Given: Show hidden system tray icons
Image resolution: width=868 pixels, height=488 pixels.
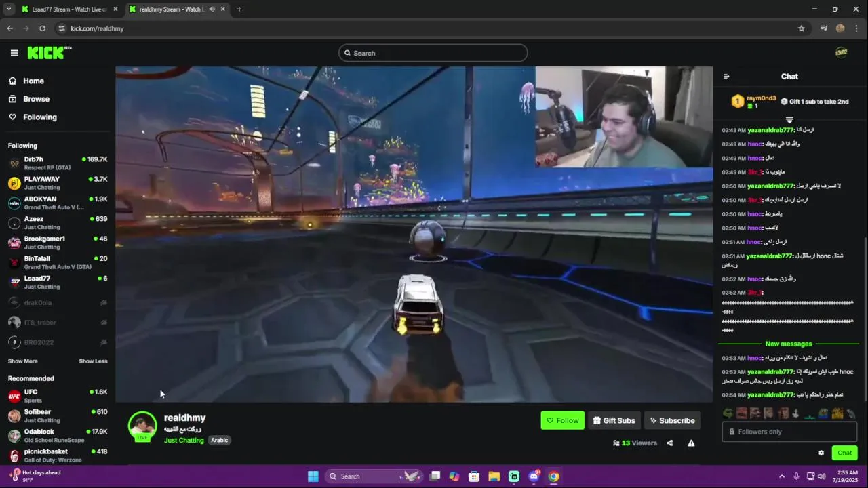Looking at the screenshot, I should pos(781,476).
